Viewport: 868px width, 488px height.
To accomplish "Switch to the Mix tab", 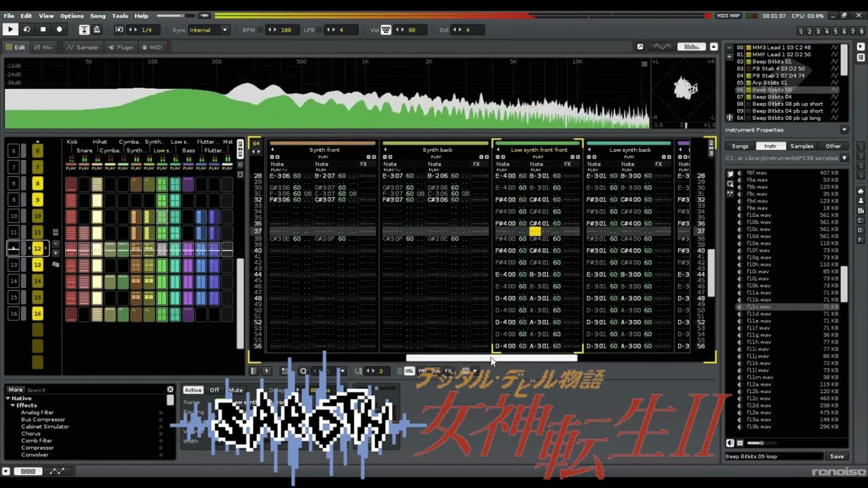I will pos(43,47).
